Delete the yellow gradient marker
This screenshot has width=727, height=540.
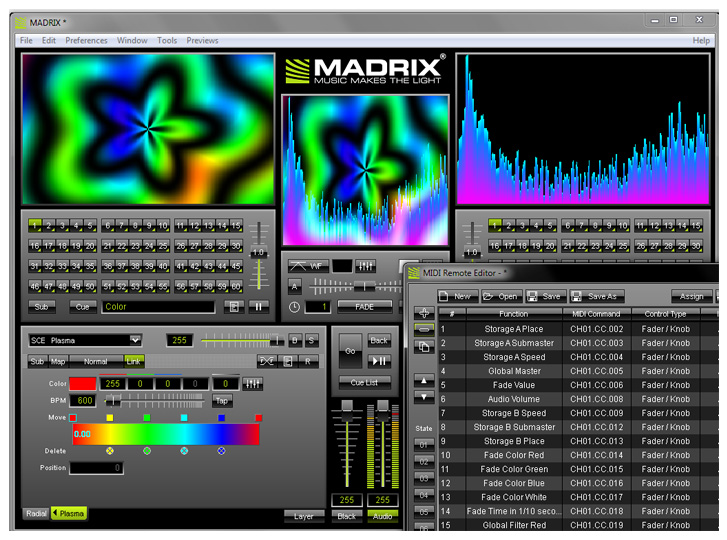tap(110, 451)
